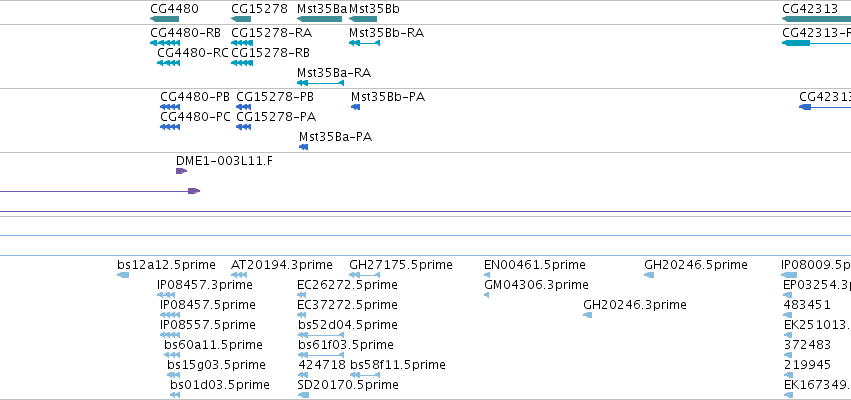Open the CG15278-PA protein label
This screenshot has width=851, height=400.
[x=276, y=117]
